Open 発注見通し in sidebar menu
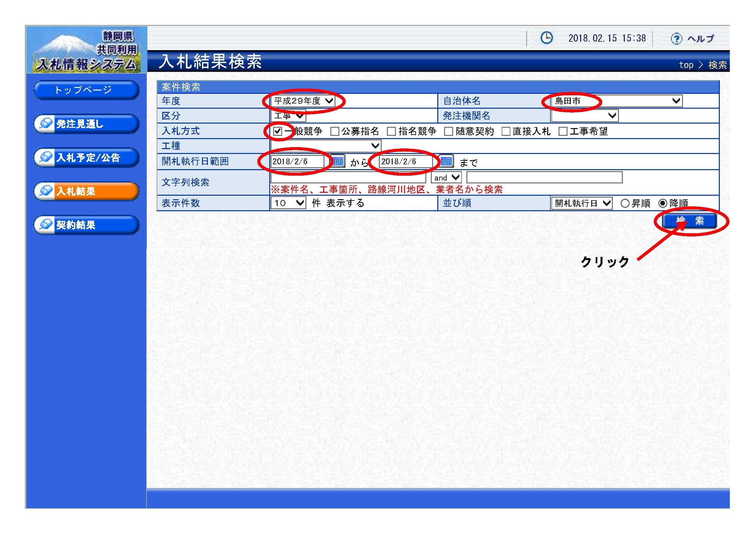Viewport: 756px width, 535px height. (x=86, y=124)
